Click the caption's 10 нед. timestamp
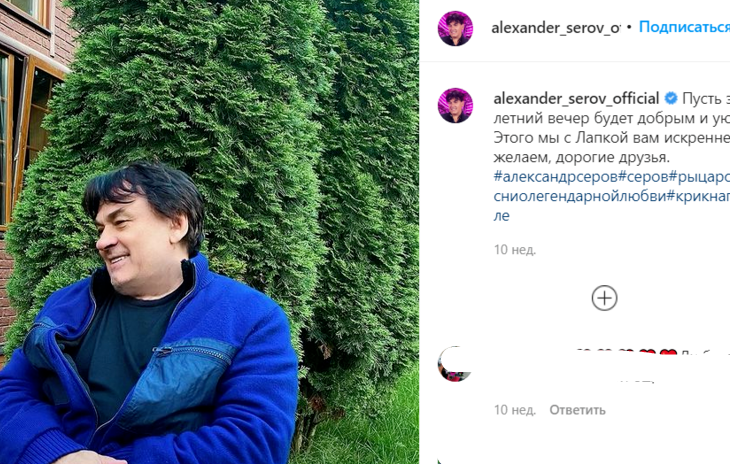 pyautogui.click(x=514, y=250)
